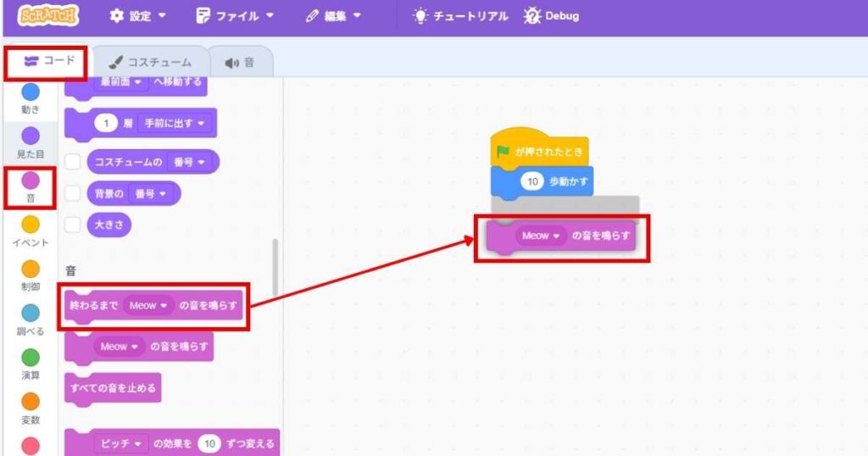Screen dimensions: 868x456
Task: Open 手前に出す dropdown in the 層 block
Action: pos(175,124)
